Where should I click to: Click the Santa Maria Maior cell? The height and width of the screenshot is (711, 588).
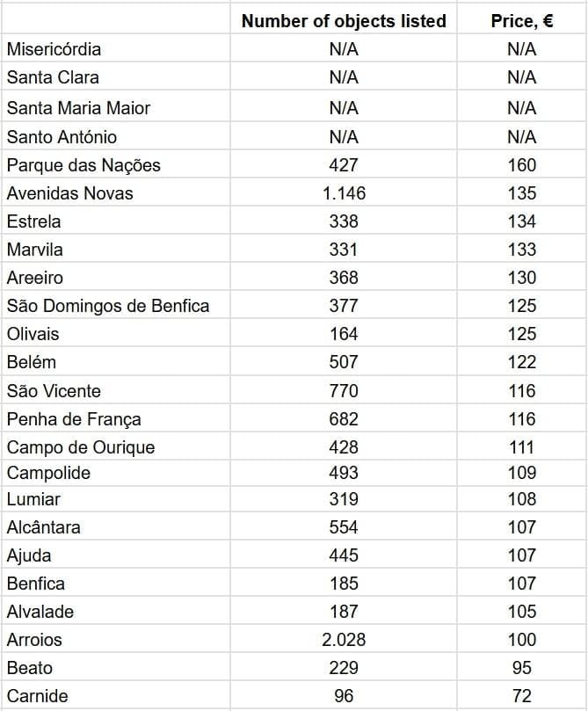click(x=78, y=108)
